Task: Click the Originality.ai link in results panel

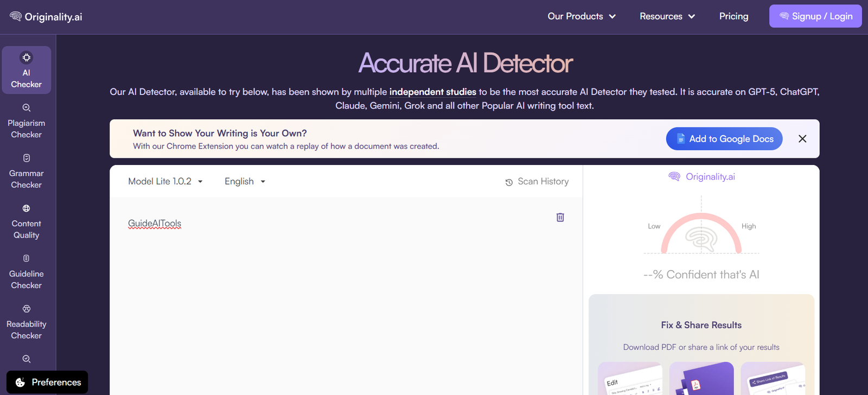Action: tap(701, 177)
